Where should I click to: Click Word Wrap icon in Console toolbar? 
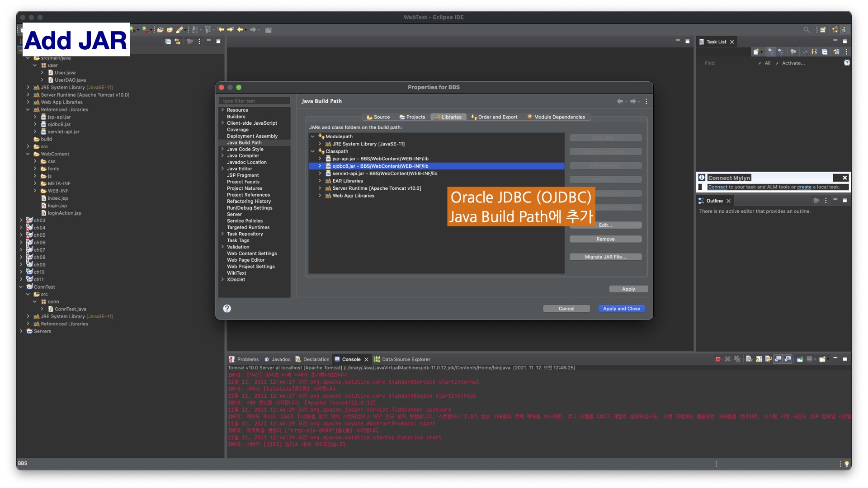click(x=768, y=359)
